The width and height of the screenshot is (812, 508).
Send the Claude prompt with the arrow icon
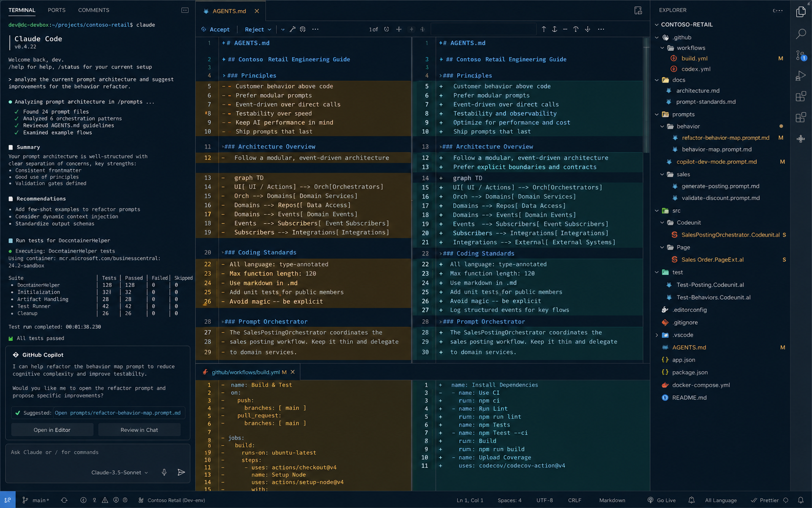click(181, 472)
